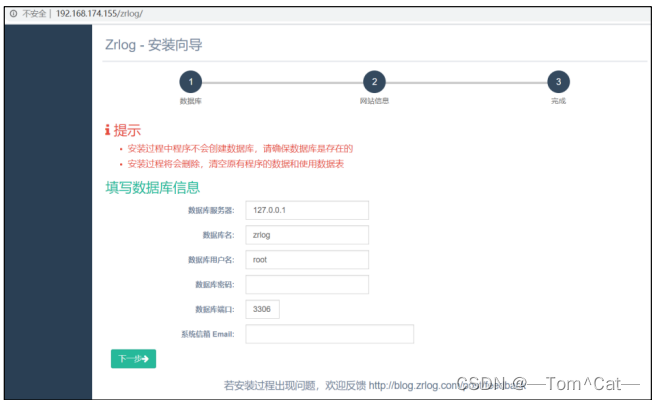The image size is (655, 400).
Task: Select step 3 完成 circle
Action: 559,82
